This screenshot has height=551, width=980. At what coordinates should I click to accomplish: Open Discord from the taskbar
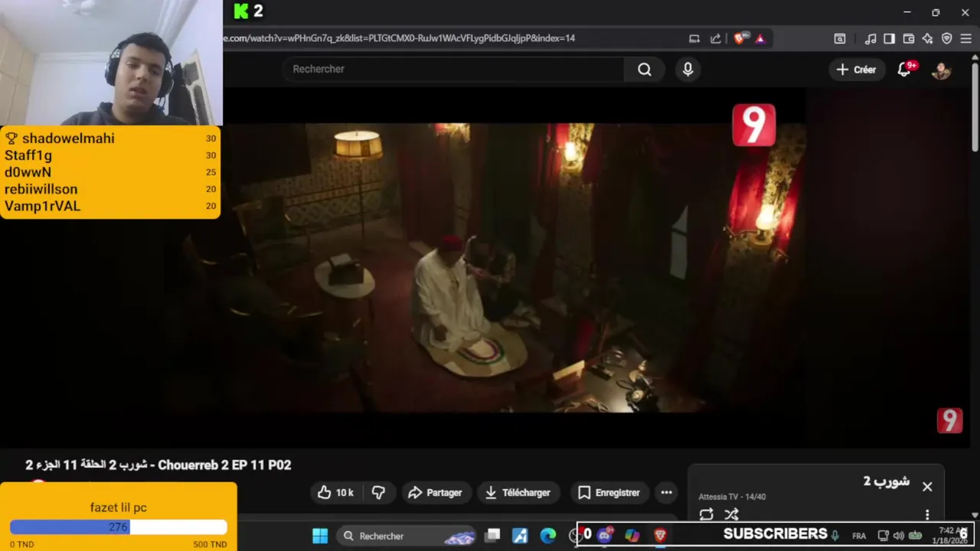(605, 535)
